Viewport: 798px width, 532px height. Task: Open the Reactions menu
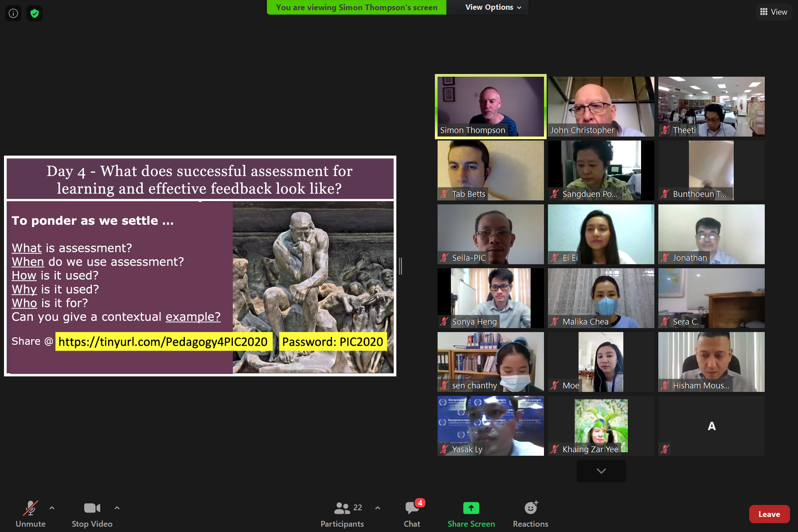click(x=531, y=514)
